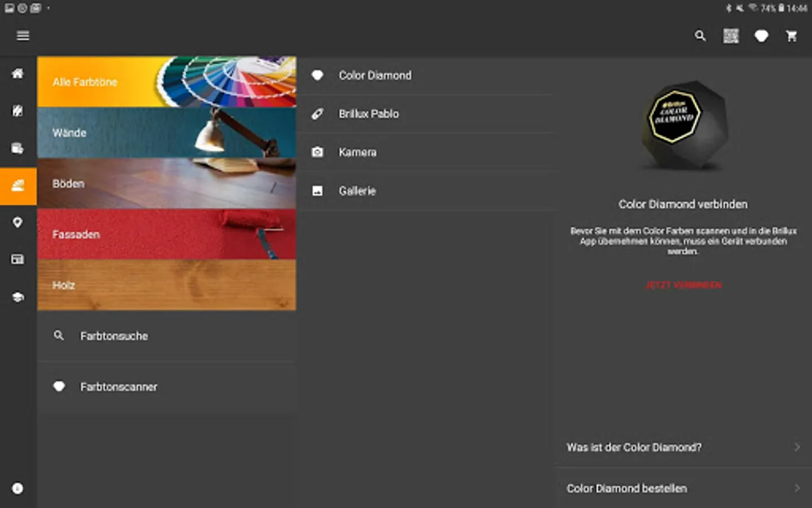Tap the search magnifier in top bar
Image resolution: width=812 pixels, height=508 pixels.
point(700,36)
